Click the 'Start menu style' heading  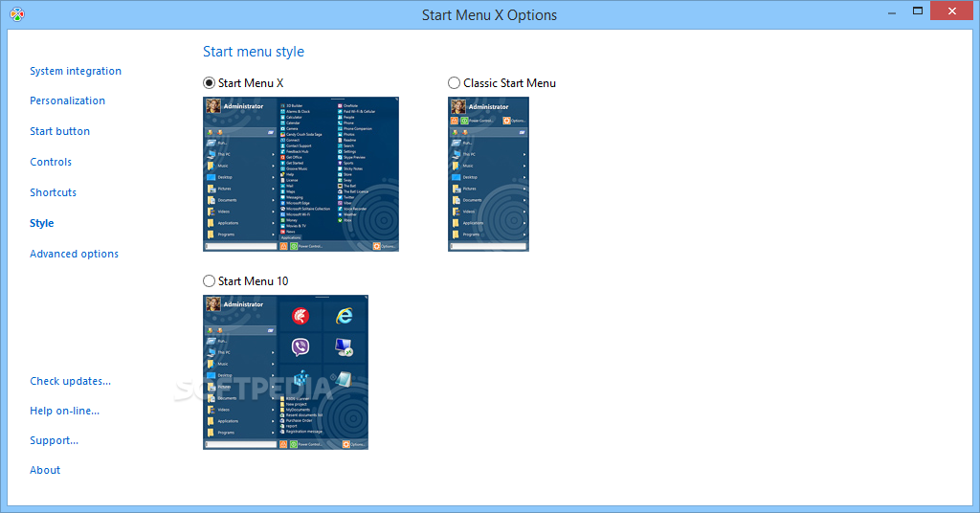tap(254, 52)
